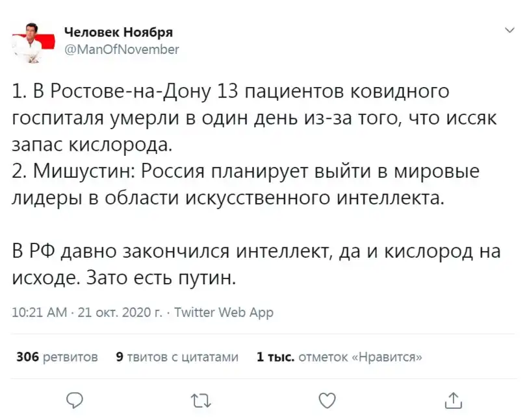Viewport: 527px width, 420px height.
Task: Click the @ManOfNovember handle
Action: click(x=122, y=49)
